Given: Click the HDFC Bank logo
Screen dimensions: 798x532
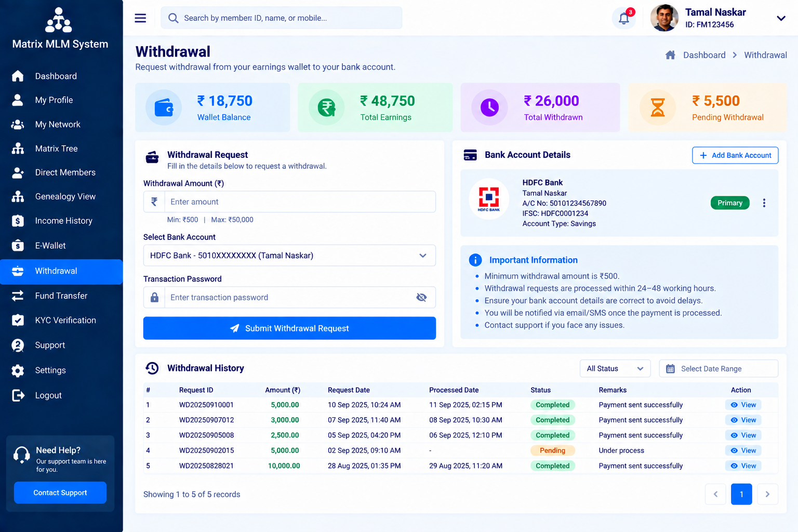Looking at the screenshot, I should tap(489, 199).
